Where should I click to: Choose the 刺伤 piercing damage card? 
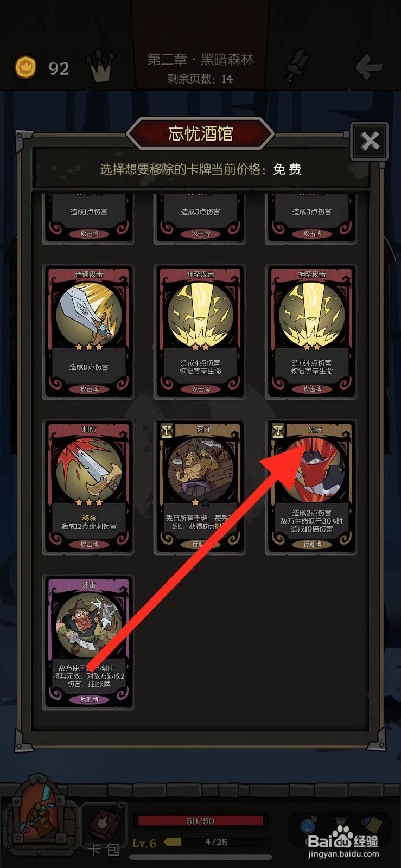pyautogui.click(x=89, y=487)
